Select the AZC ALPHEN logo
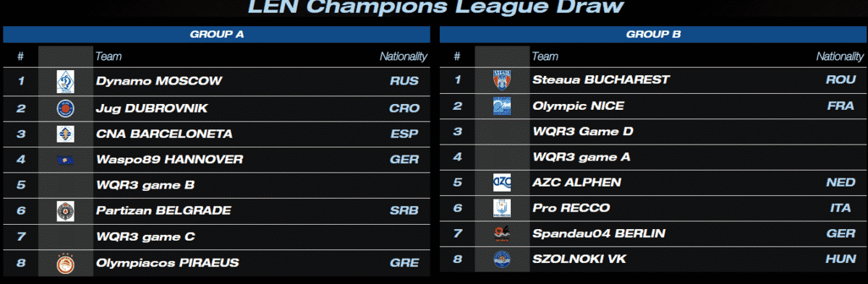Image resolution: width=868 pixels, height=284 pixels. point(502,182)
